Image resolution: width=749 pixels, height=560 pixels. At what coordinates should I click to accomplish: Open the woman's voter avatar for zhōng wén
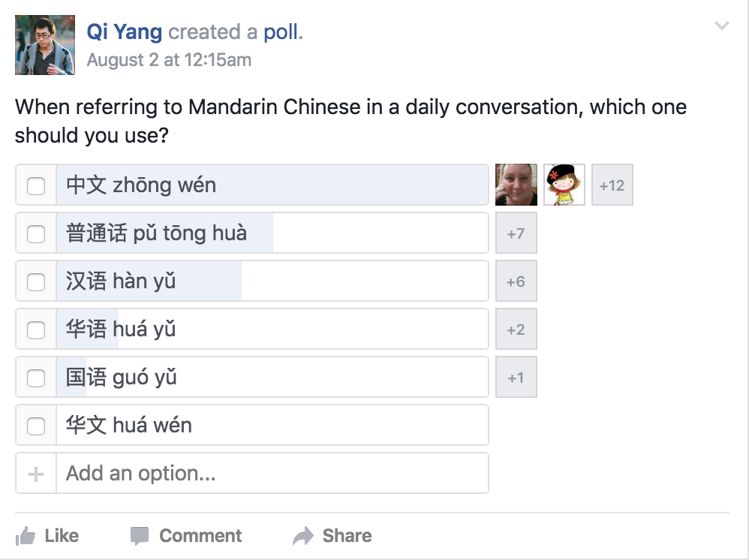point(516,185)
